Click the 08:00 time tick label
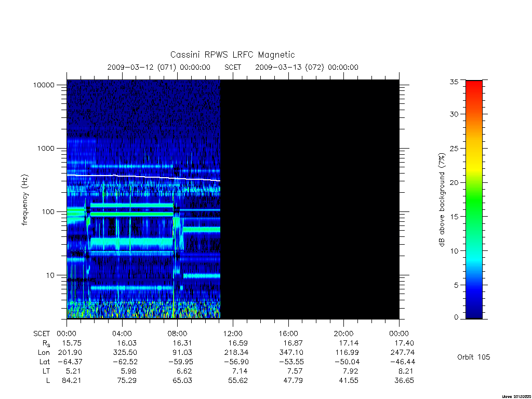 coord(177,334)
